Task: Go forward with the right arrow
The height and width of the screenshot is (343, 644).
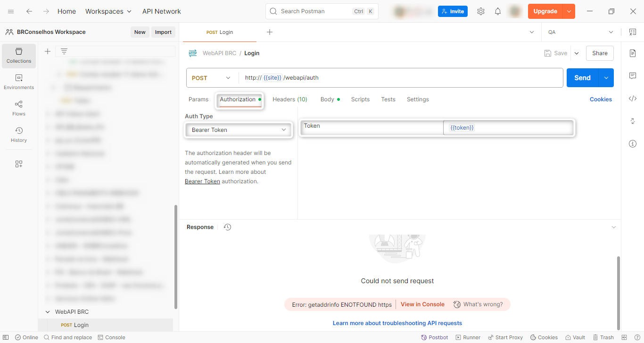Action: pyautogui.click(x=46, y=11)
